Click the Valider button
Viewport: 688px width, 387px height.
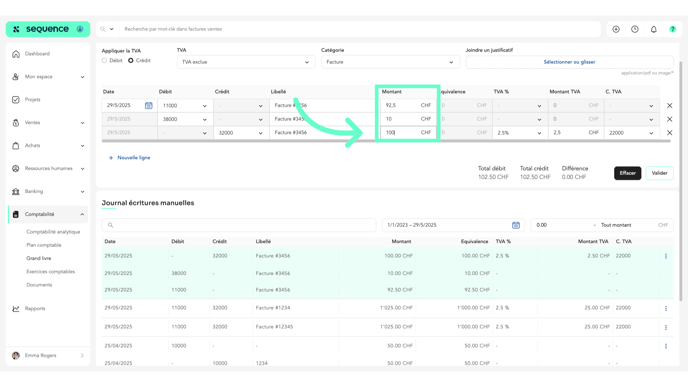pos(659,173)
